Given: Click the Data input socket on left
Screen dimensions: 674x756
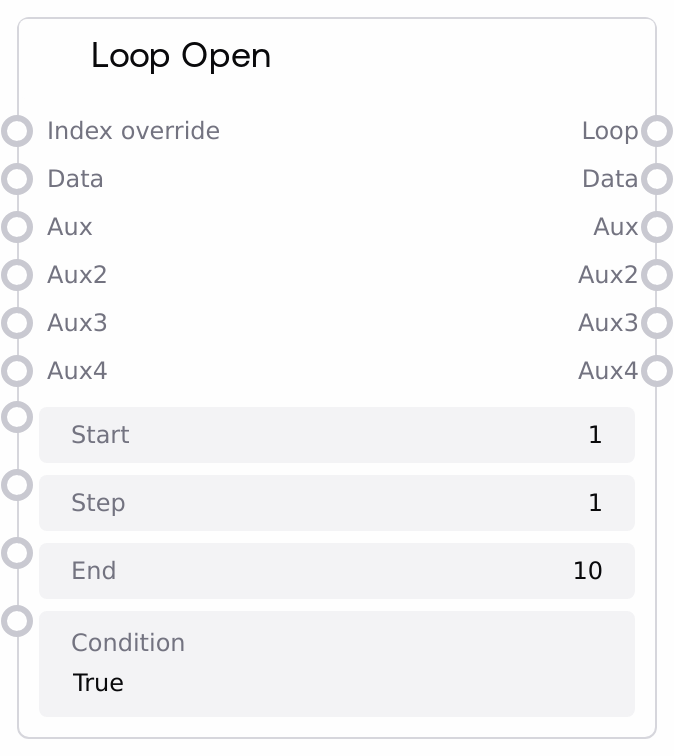Looking at the screenshot, I should 17,179.
